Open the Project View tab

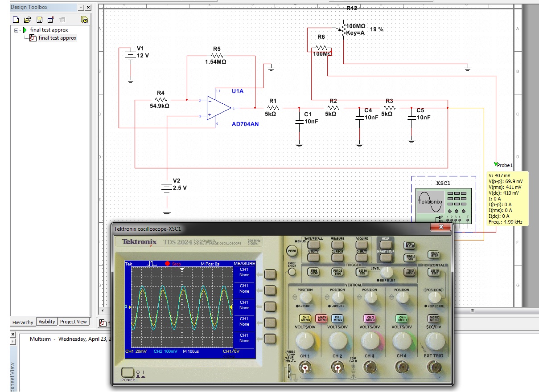pos(74,322)
